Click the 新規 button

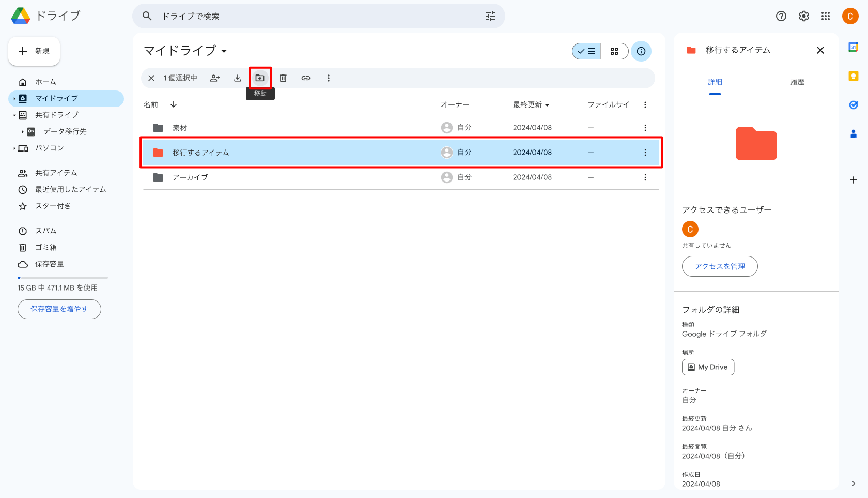point(34,51)
